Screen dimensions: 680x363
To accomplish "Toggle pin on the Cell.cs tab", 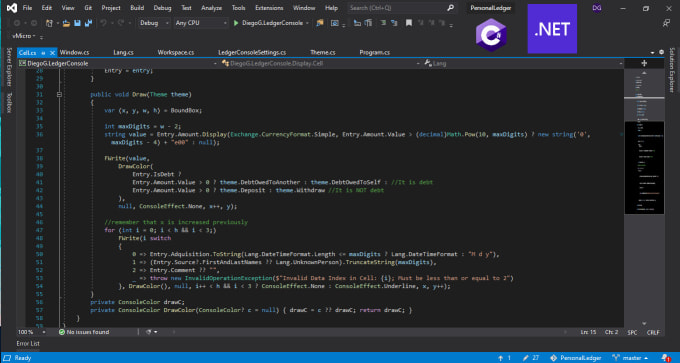I will pos(43,52).
